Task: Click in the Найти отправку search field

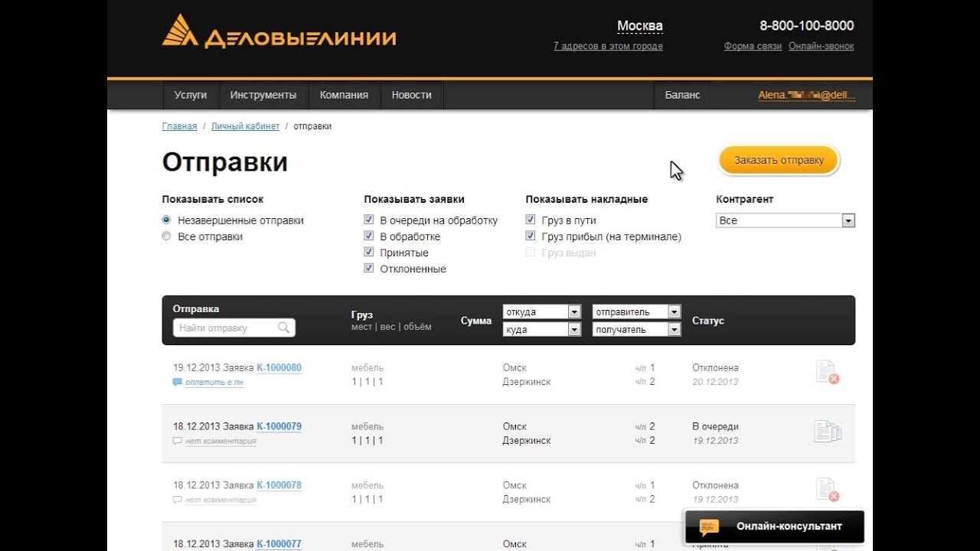Action: (x=234, y=328)
